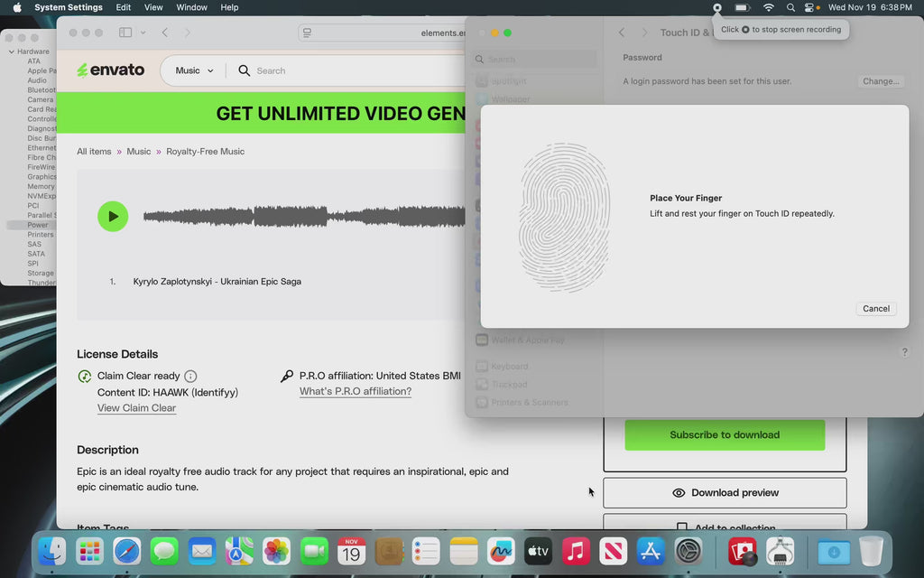924x578 pixels.
Task: Open Photos from the Dock
Action: click(276, 550)
